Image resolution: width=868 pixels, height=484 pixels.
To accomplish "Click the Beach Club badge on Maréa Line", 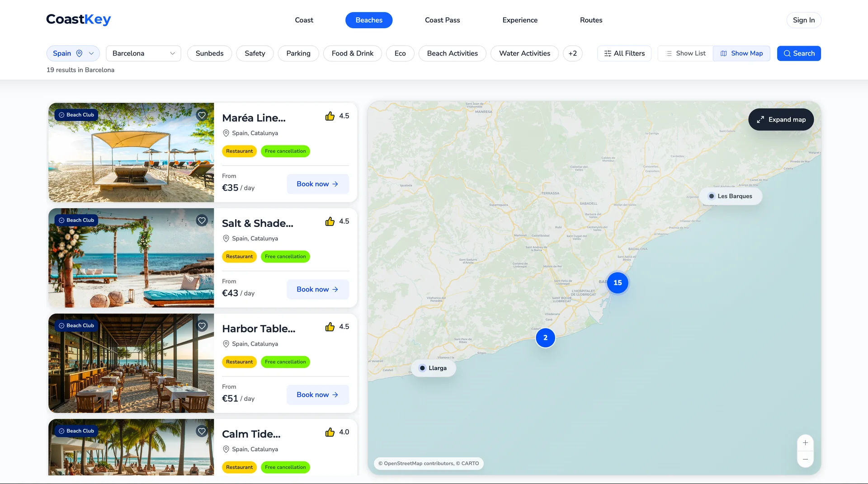I will [76, 115].
